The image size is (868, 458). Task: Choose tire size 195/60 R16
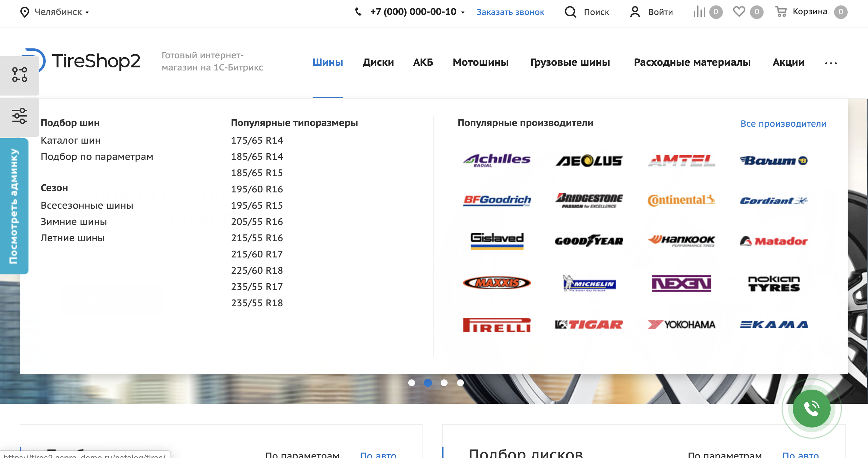(x=257, y=189)
